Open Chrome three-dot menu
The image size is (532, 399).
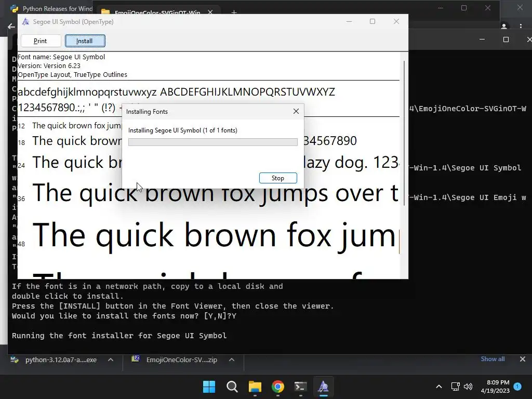(521, 26)
